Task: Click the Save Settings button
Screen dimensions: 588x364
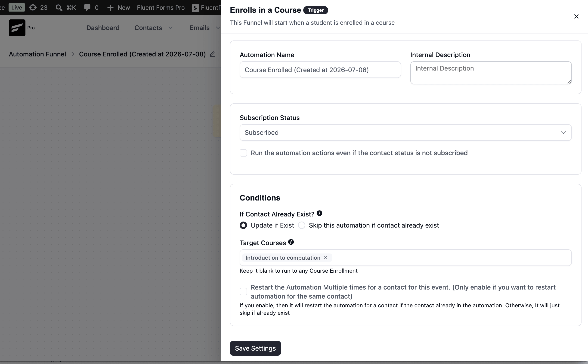Action: [x=255, y=348]
